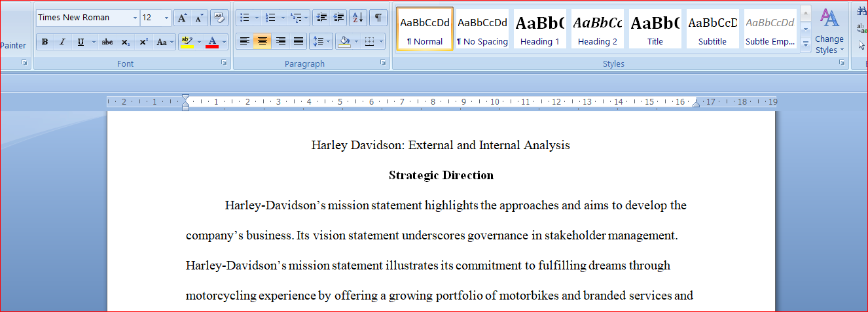Image resolution: width=868 pixels, height=312 pixels.
Task: Clear formatting with the eraser icon
Action: pyautogui.click(x=219, y=18)
